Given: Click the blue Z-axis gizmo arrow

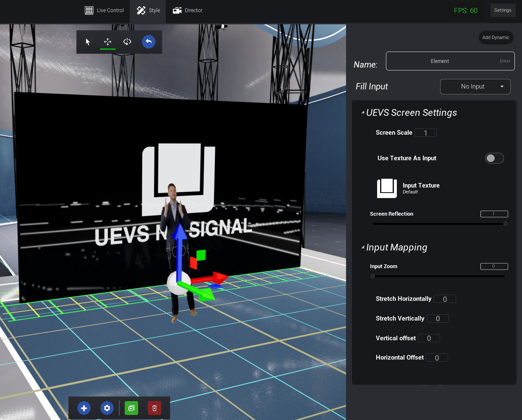Looking at the screenshot, I should point(180,248).
